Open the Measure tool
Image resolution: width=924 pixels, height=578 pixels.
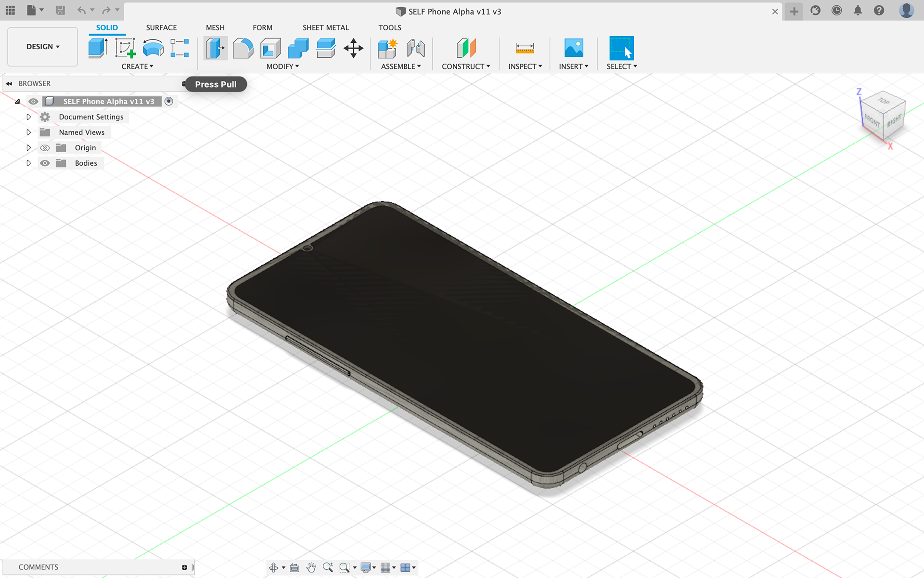coord(525,48)
